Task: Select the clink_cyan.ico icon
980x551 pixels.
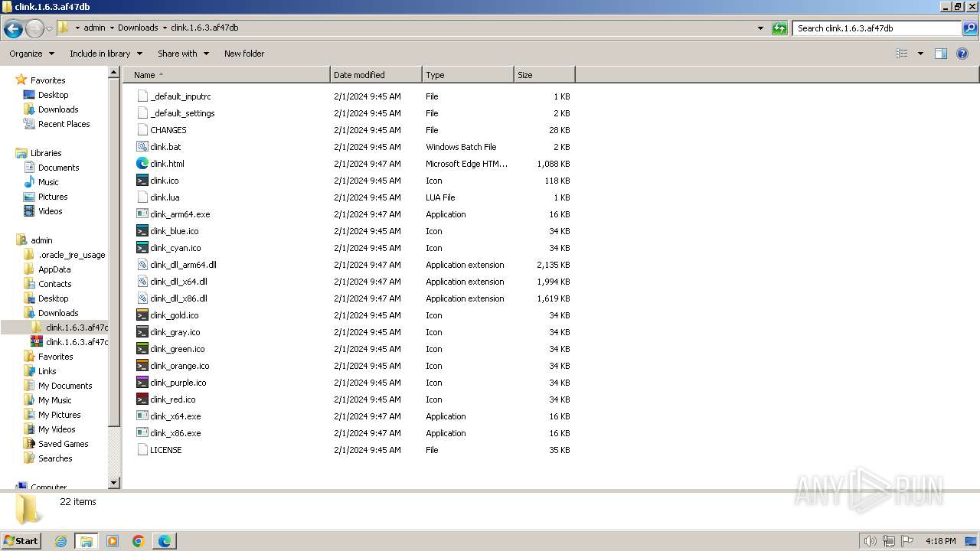Action: [x=142, y=247]
